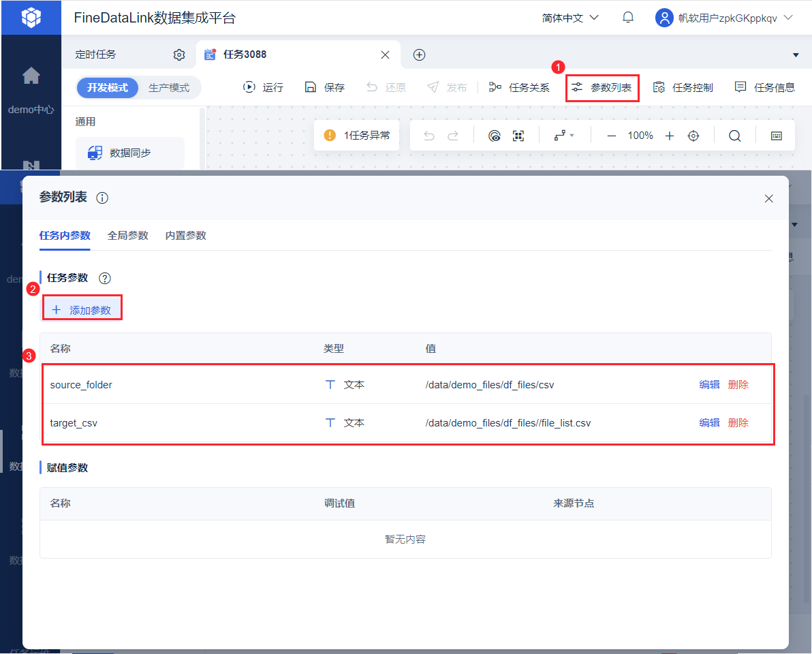Switch to 内置参数 tab

click(186, 236)
